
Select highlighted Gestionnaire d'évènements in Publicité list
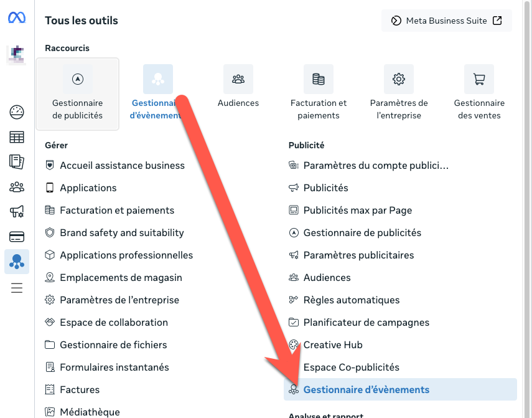(x=400, y=389)
